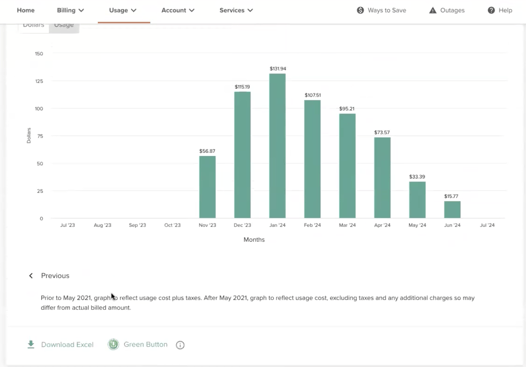Switch the graph to Usage view

[64, 27]
